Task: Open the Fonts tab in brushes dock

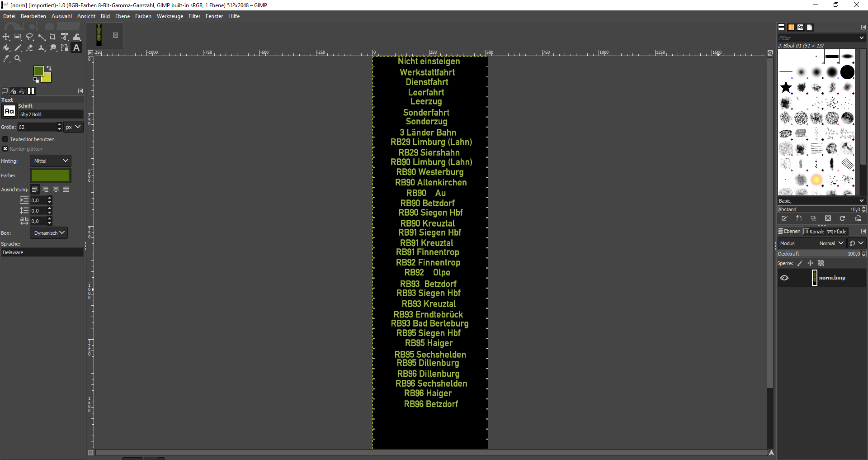Action: pos(801,27)
